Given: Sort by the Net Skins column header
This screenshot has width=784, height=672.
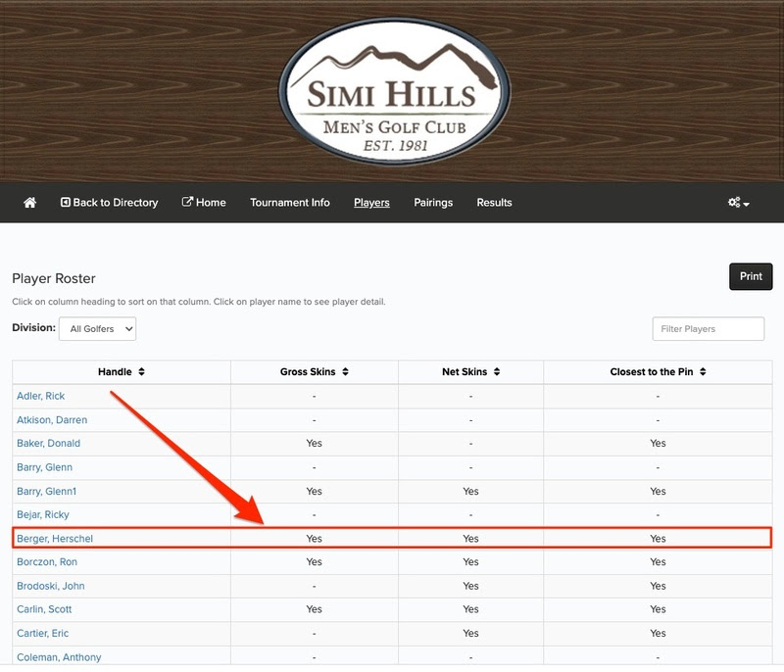Looking at the screenshot, I should pos(470,371).
